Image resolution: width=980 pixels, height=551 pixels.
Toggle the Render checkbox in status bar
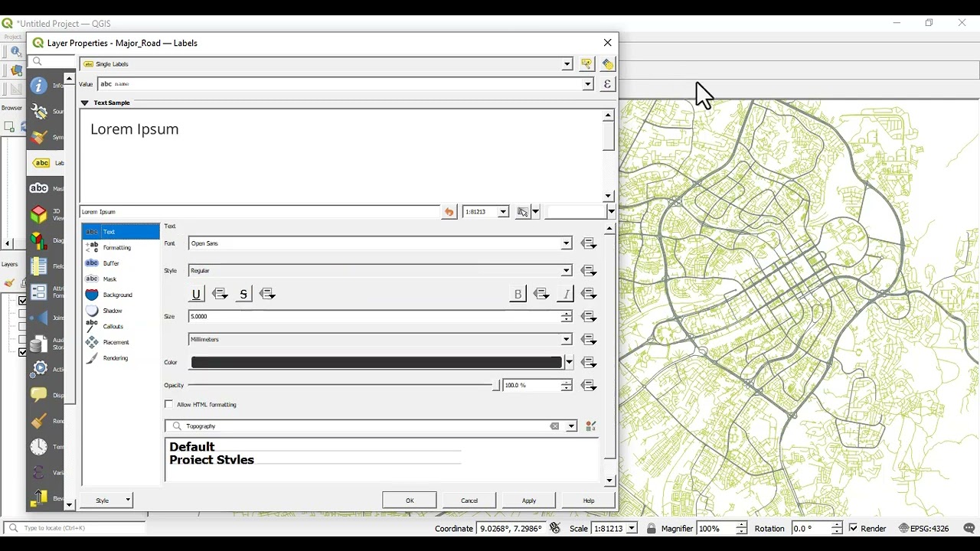[854, 529]
